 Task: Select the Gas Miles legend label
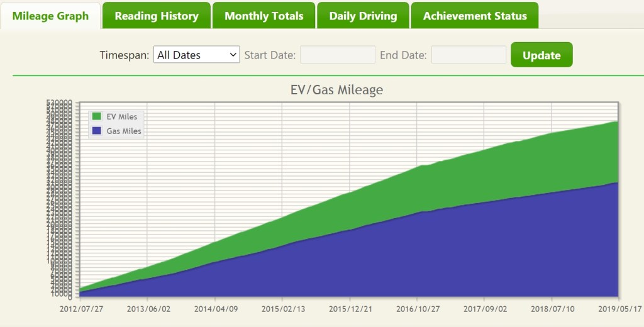click(125, 131)
